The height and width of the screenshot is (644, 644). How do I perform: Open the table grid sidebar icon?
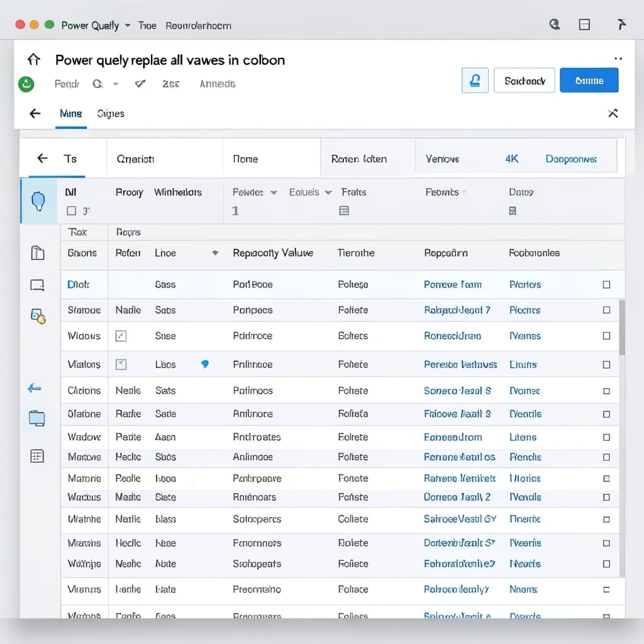pyautogui.click(x=37, y=456)
